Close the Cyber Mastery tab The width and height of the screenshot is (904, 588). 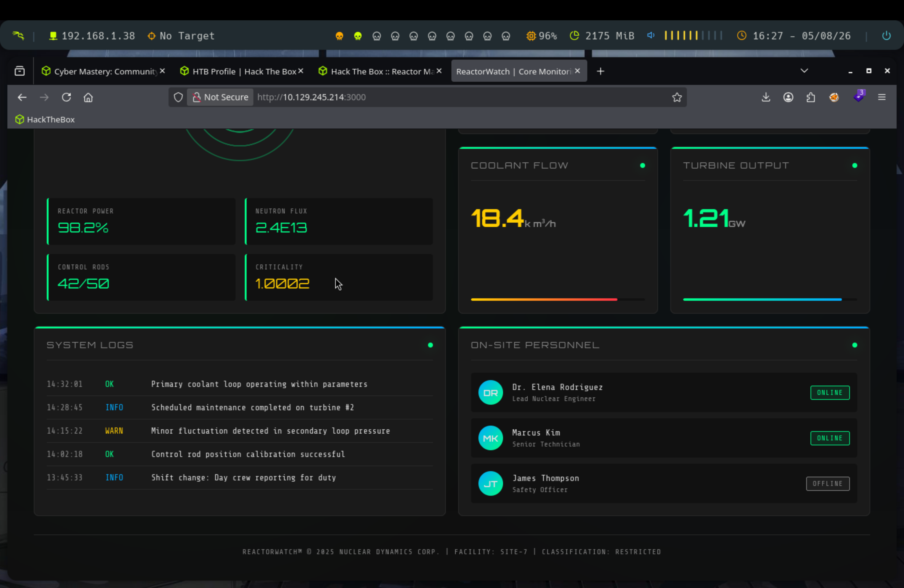point(162,71)
